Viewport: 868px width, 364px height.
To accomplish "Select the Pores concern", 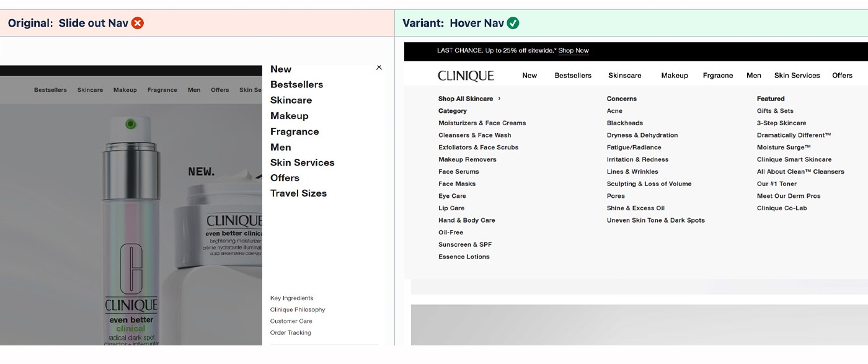I will (616, 196).
